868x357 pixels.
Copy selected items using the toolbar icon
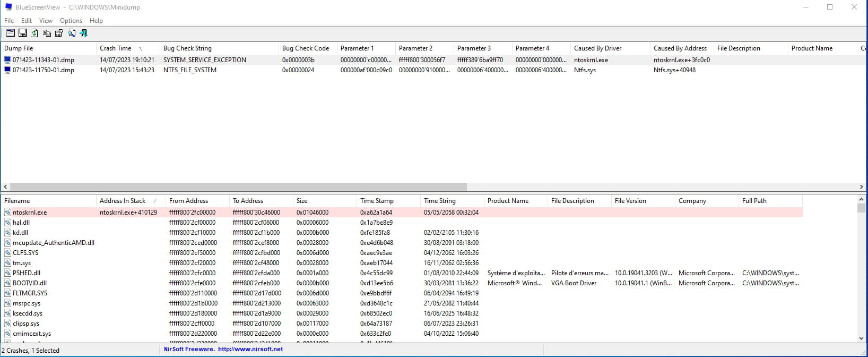click(x=47, y=33)
